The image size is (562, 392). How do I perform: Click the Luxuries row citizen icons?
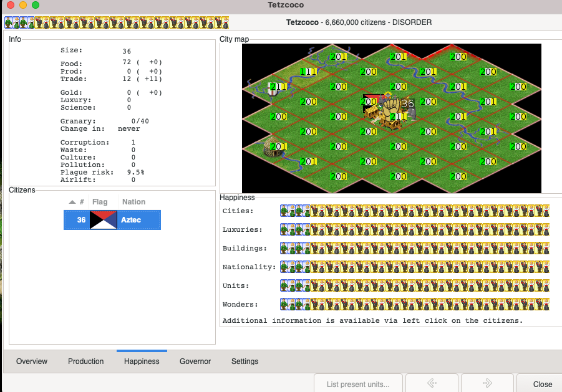[x=414, y=229]
